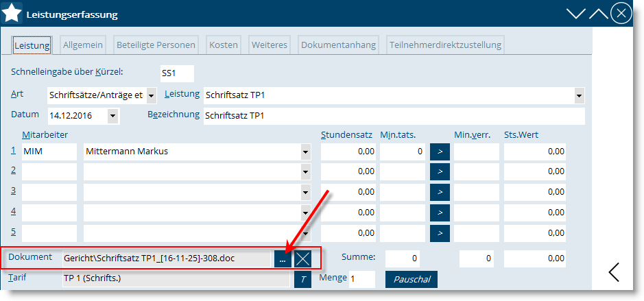
Task: Expand Mittermann Markus employee dropdown
Action: pos(305,152)
